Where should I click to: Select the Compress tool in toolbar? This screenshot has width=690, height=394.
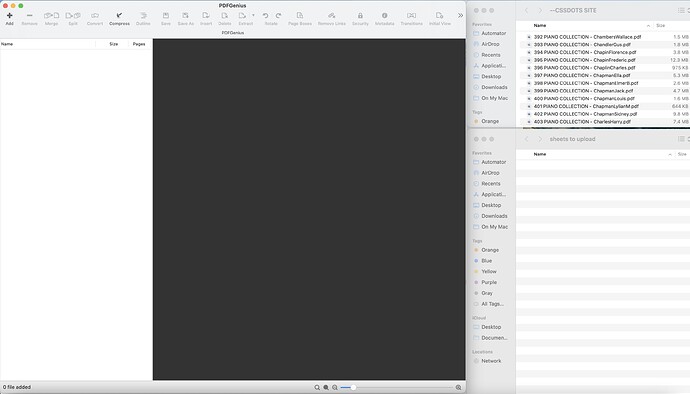pyautogui.click(x=119, y=18)
